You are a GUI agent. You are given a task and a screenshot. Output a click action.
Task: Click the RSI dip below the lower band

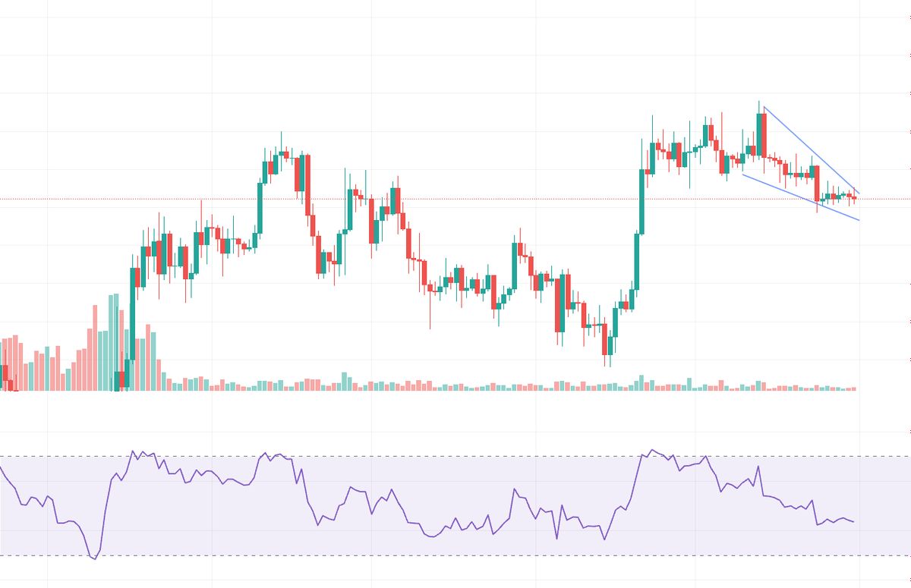point(94,558)
